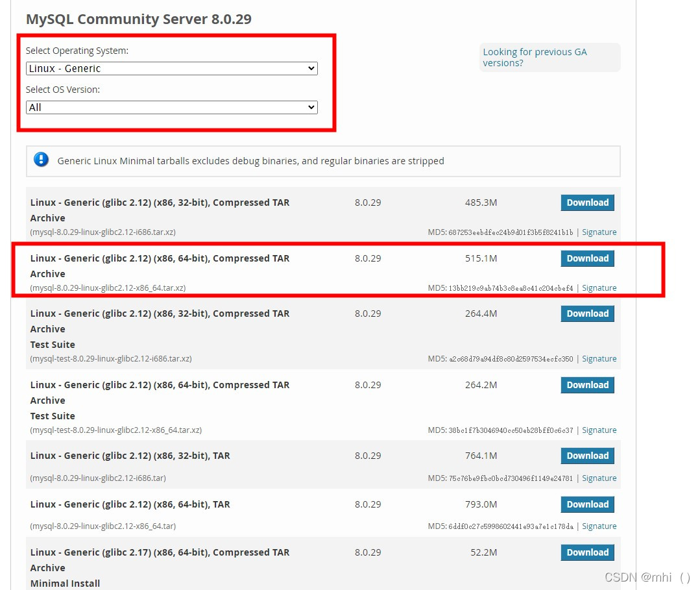
Task: Download the 32-bit TAR file 764.1M
Action: click(588, 456)
